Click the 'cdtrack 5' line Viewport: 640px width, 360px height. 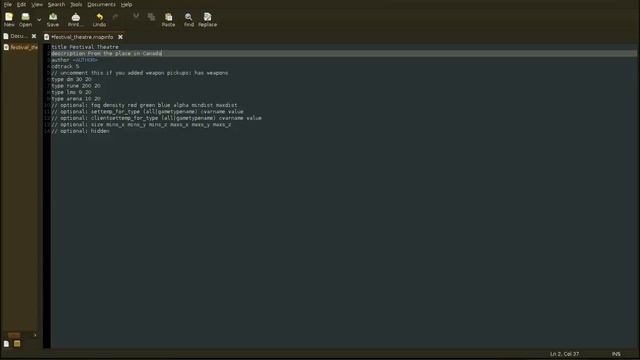point(65,67)
